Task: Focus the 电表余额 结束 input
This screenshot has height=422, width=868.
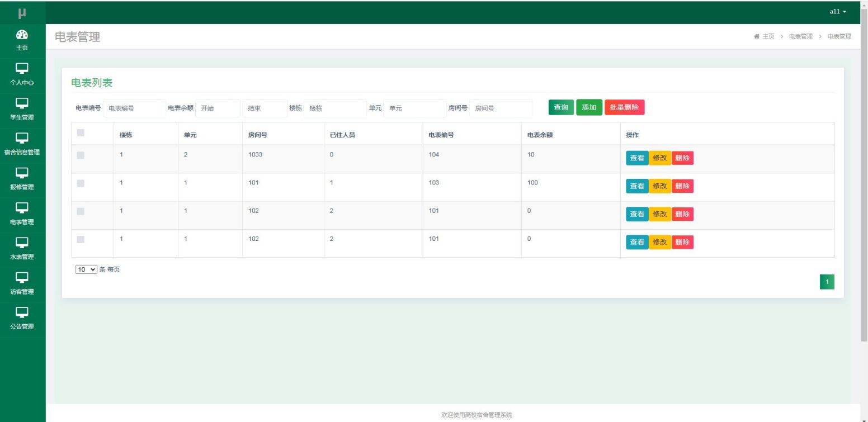Action: click(265, 108)
